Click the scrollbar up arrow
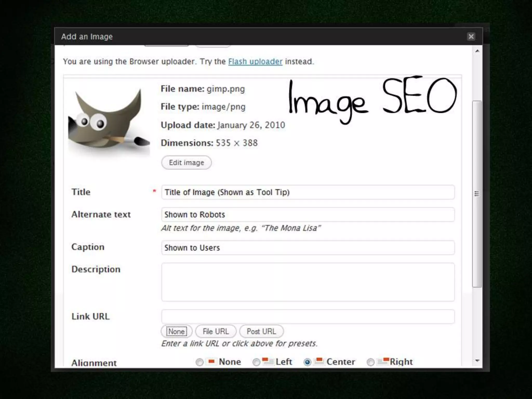532x399 pixels. [x=477, y=51]
